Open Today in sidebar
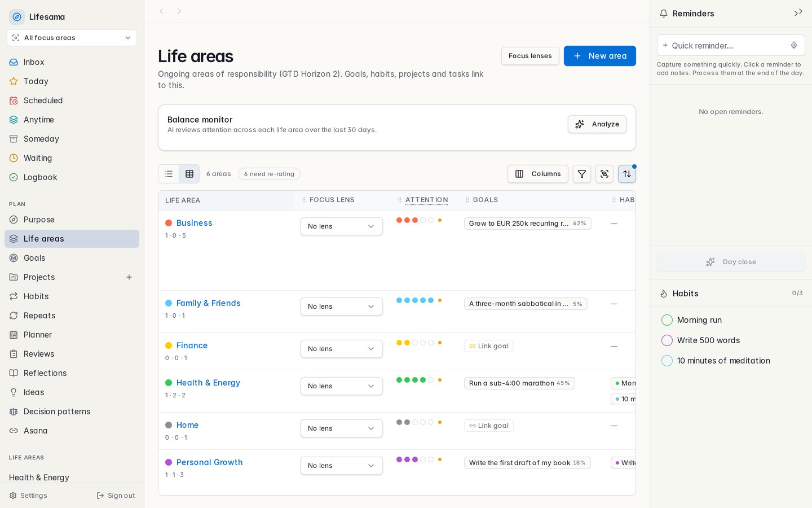Image resolution: width=812 pixels, height=508 pixels. click(72, 81)
